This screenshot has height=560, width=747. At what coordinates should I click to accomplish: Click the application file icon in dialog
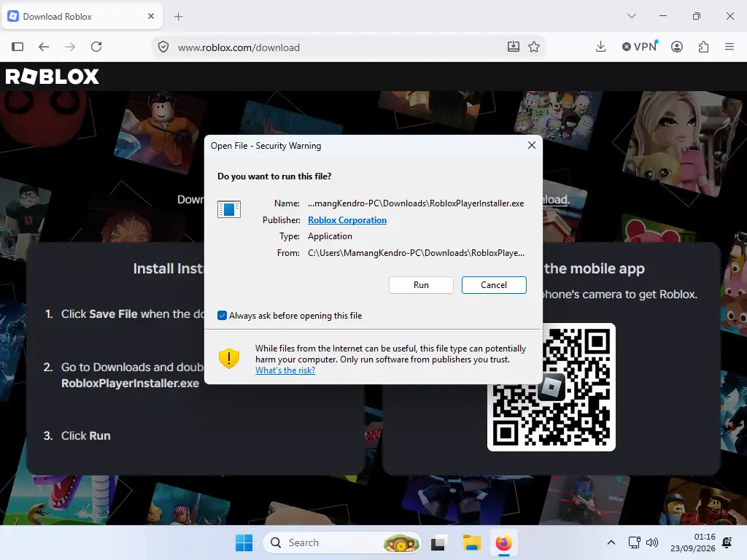click(228, 209)
